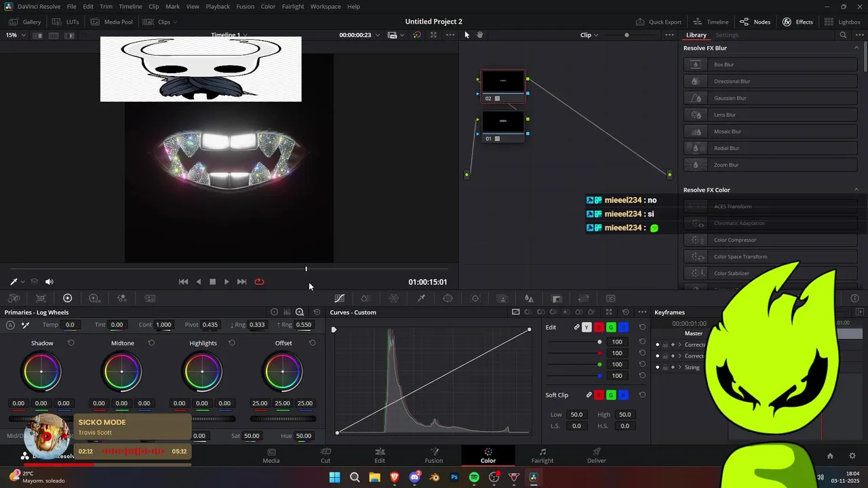Open the Curves palette options menu

pos(642,312)
